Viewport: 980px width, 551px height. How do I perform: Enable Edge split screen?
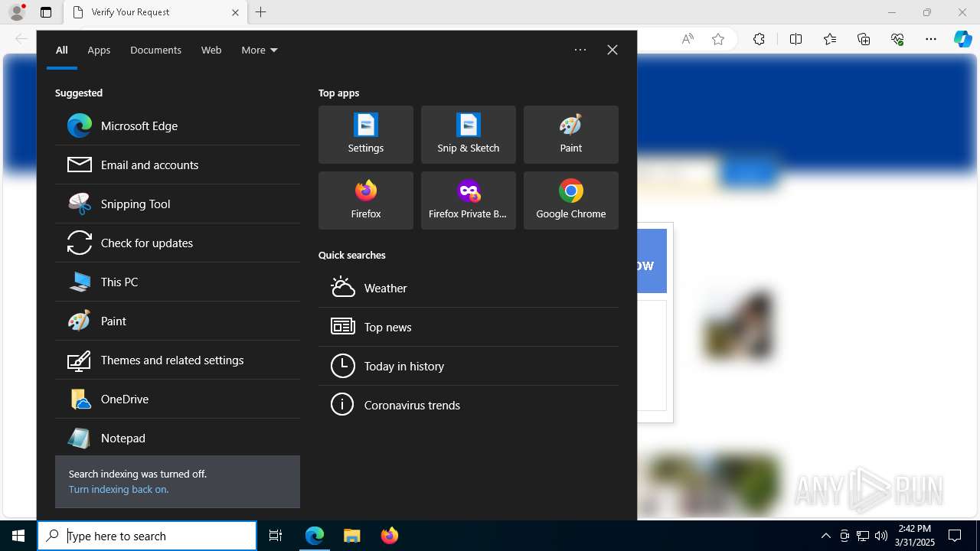click(795, 39)
